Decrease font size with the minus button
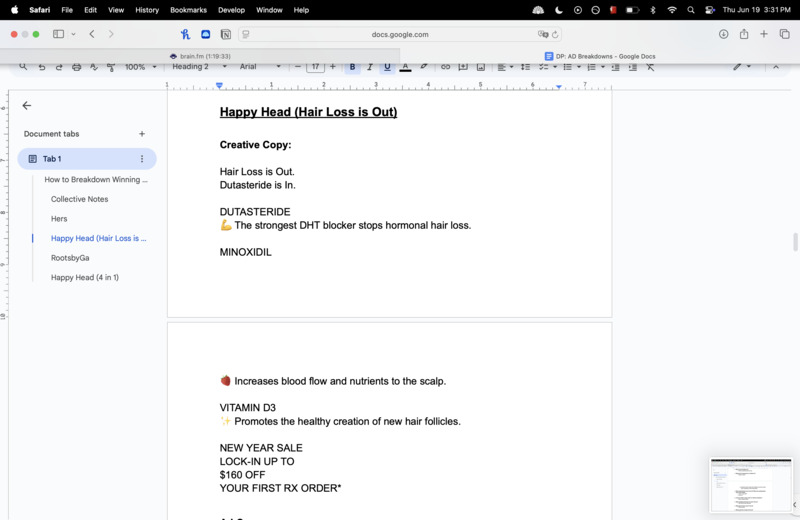This screenshot has height=520, width=800. point(298,67)
